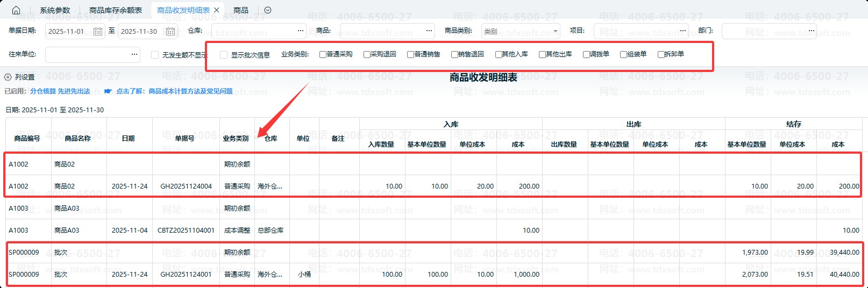Open 列设置 column settings gear icon
The width and height of the screenshot is (868, 288).
[x=8, y=77]
